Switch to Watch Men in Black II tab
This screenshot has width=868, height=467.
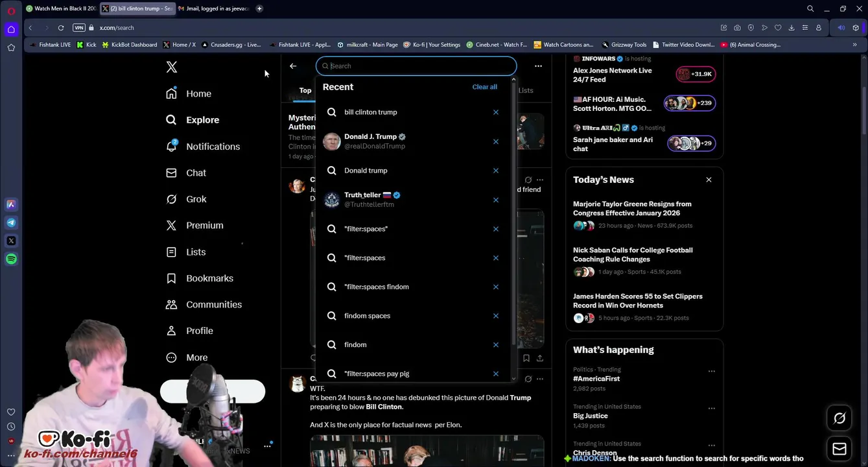tap(61, 8)
